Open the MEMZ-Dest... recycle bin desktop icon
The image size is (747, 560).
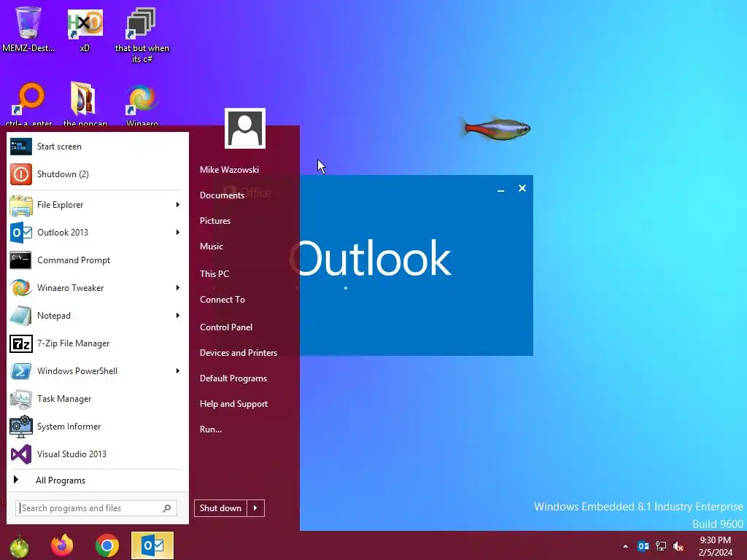[x=28, y=28]
